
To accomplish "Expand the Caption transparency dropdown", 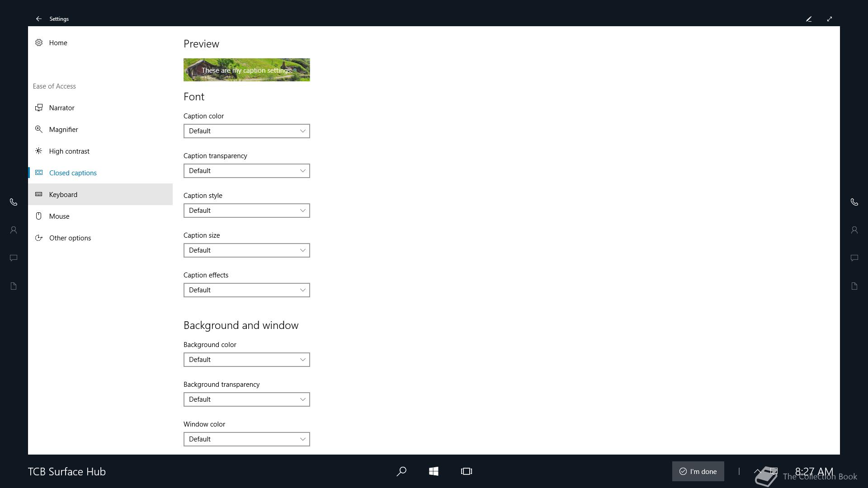I will click(x=247, y=171).
